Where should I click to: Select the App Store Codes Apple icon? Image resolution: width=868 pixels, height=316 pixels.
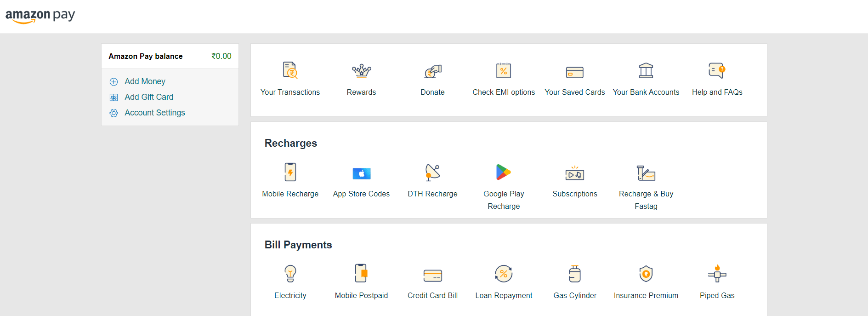point(362,173)
